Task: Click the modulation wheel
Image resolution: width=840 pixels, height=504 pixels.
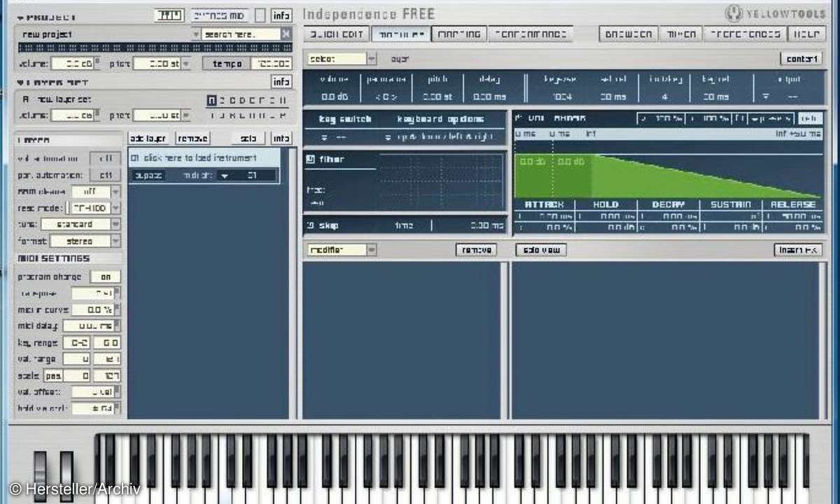Action: [66, 476]
